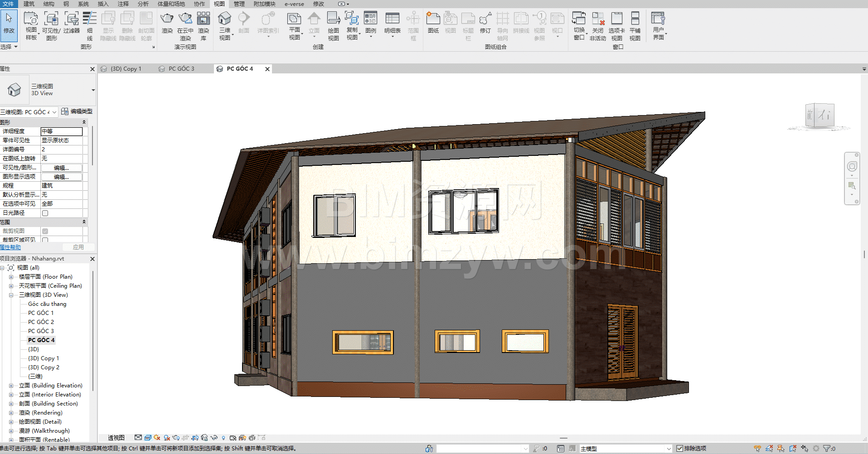Click 编辑 button for 图形显示选项 row
This screenshot has height=454, width=868.
pos(61,177)
